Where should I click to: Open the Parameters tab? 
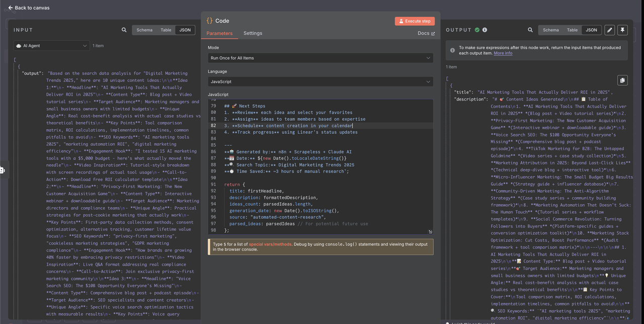coord(219,33)
